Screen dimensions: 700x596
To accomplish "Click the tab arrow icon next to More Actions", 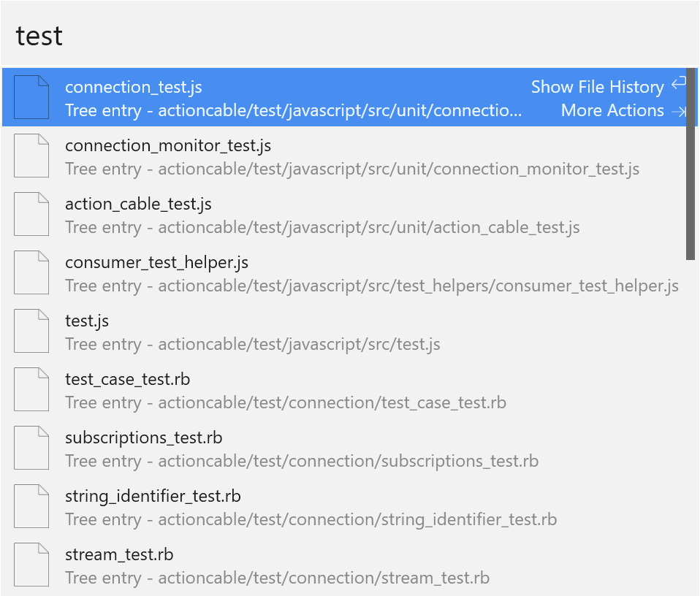I will [x=679, y=112].
